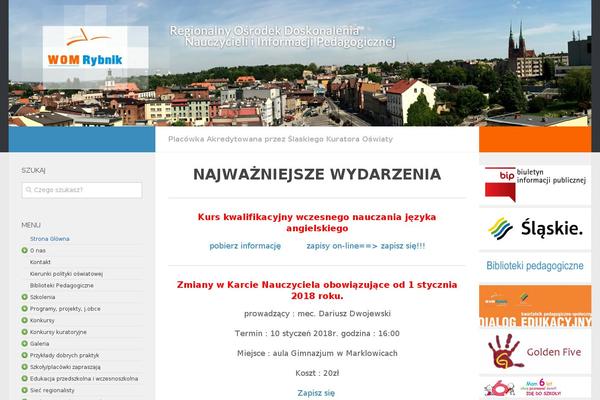Focus the 'Czego szukasz?' search field

point(82,190)
